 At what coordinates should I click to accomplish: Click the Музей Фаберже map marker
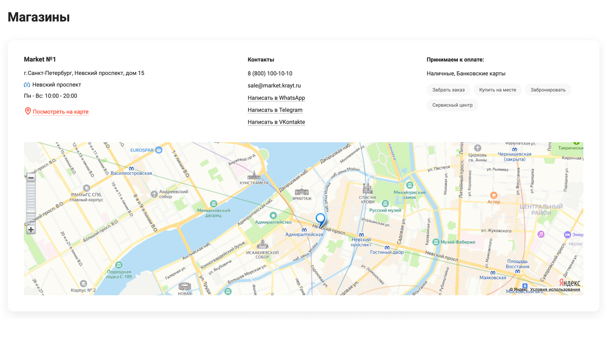pos(436,242)
